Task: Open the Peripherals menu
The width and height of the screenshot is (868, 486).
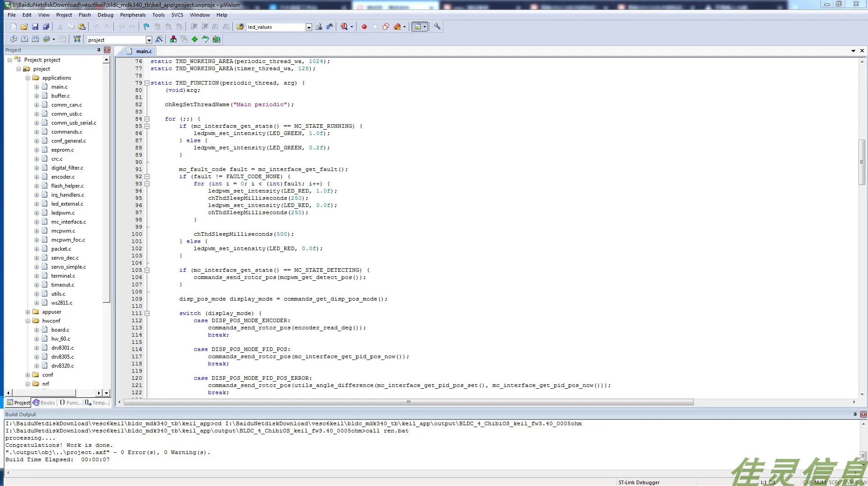Action: (132, 15)
